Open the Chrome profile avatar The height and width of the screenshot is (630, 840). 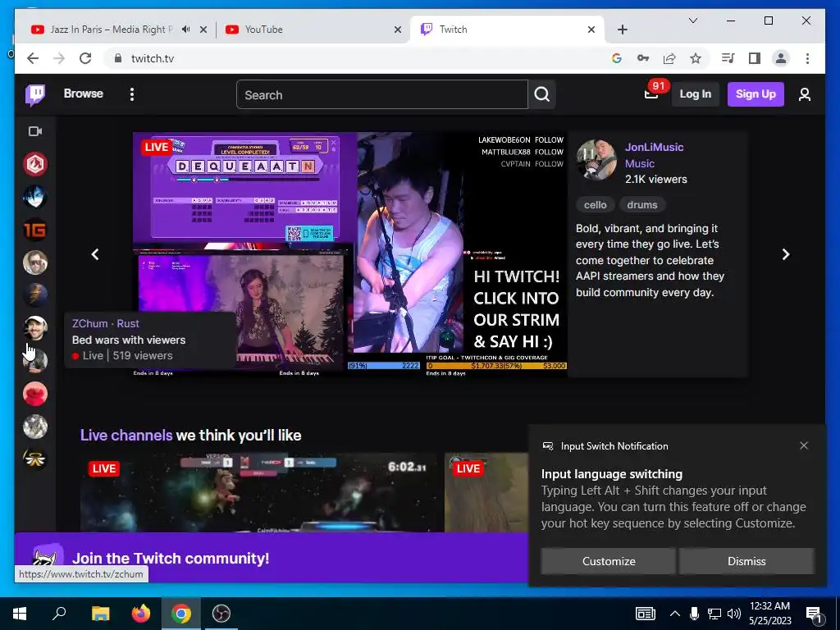click(x=781, y=58)
